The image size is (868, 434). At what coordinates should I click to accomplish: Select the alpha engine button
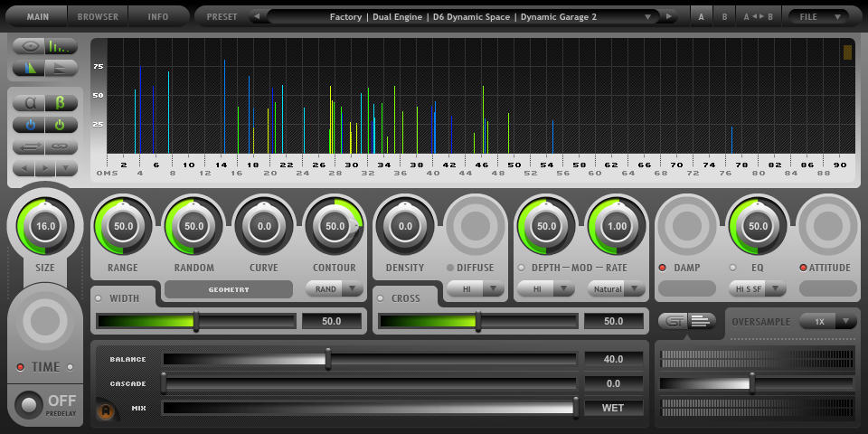(x=29, y=103)
